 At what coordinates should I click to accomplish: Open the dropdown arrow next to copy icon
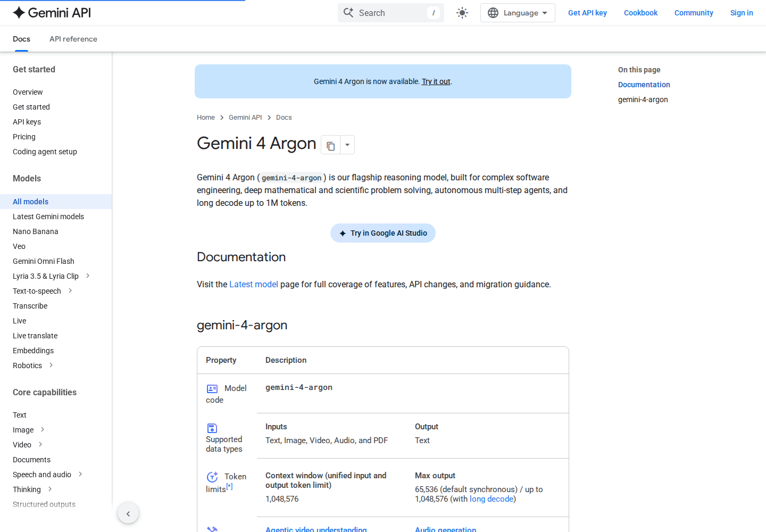click(x=347, y=145)
